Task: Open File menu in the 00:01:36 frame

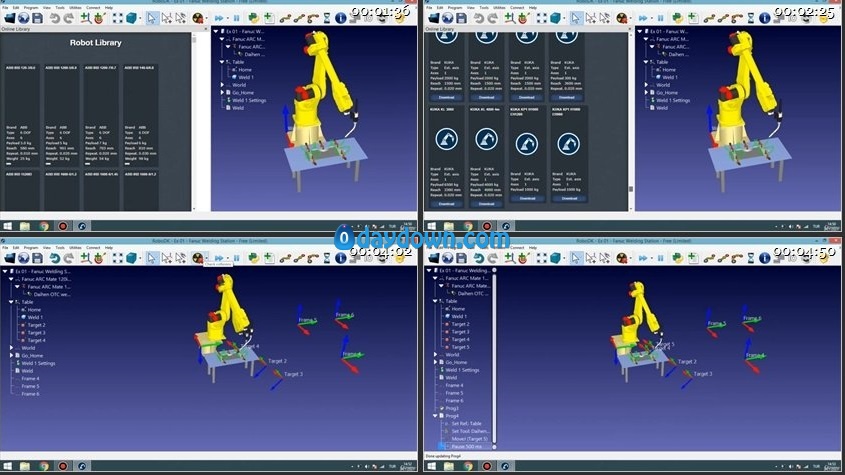Action: coord(5,8)
